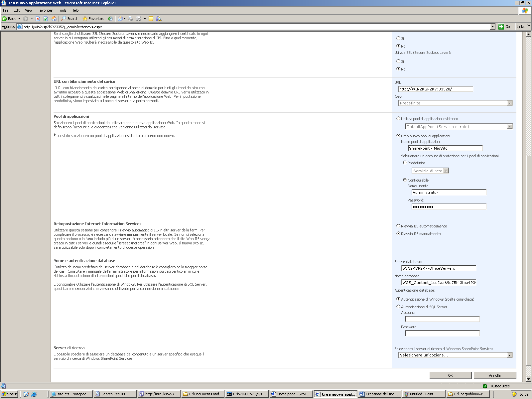Print the page using printer icon
The image size is (532, 399).
[131, 19]
